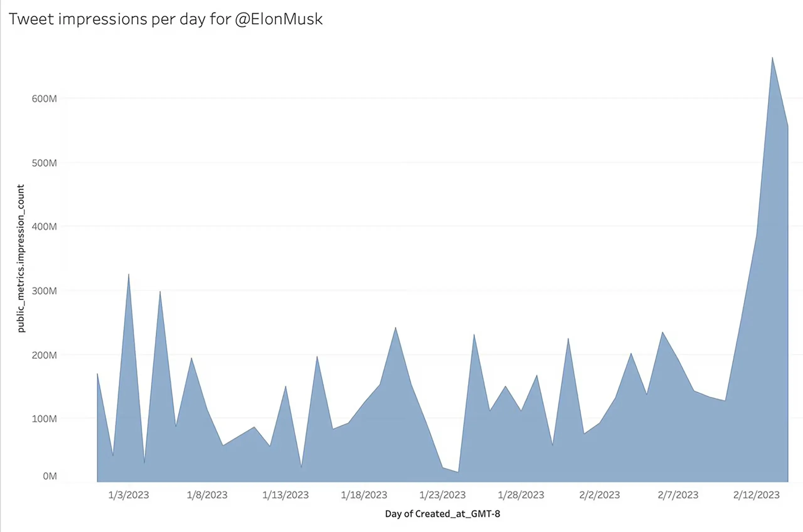Screen dimensions: 803x532
Task: Click the Day of Created_at_GMT-8 axis title
Action: coord(442,514)
